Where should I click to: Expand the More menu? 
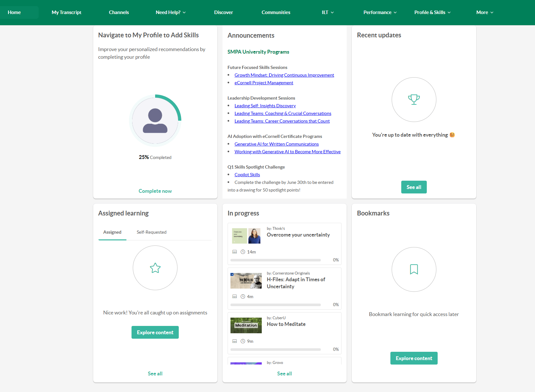coord(485,12)
